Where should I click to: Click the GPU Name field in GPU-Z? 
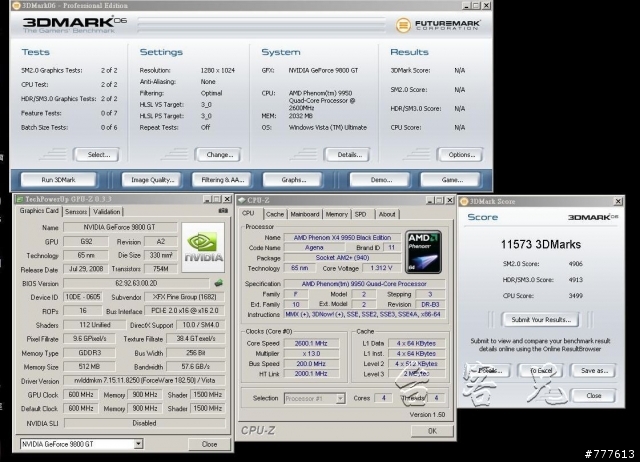coord(120,227)
